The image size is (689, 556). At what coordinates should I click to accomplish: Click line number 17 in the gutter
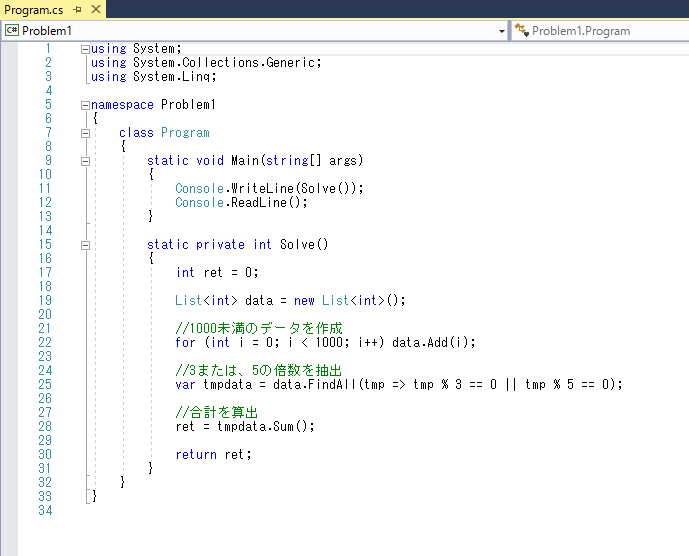pyautogui.click(x=45, y=273)
